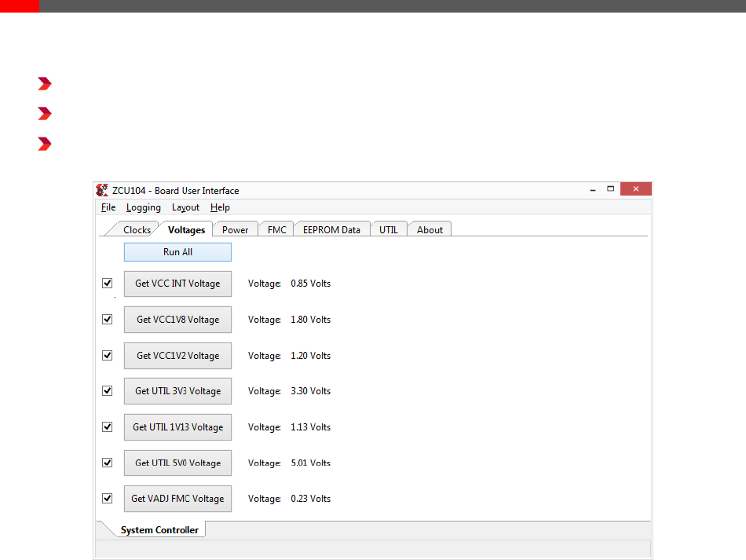The width and height of the screenshot is (746, 560).
Task: Switch to the Power tab
Action: click(235, 230)
